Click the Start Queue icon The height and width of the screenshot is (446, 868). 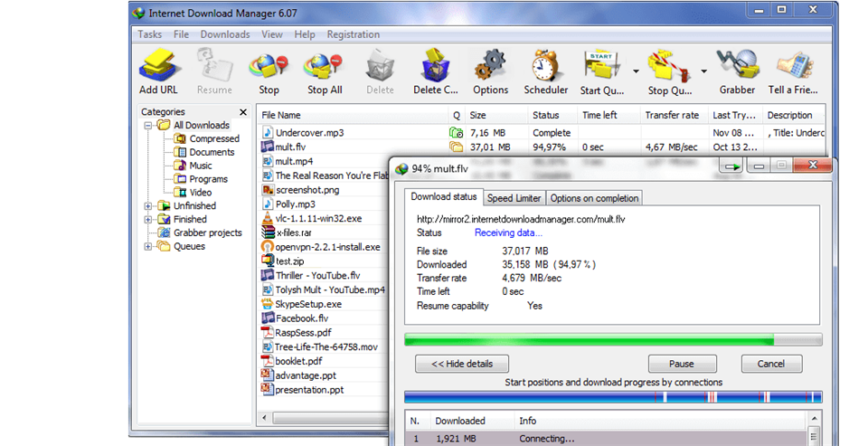click(x=601, y=65)
